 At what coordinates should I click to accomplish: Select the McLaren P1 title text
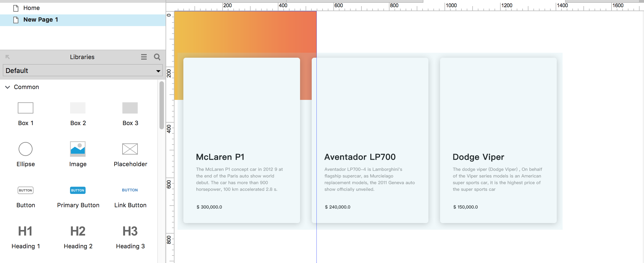[x=220, y=157]
